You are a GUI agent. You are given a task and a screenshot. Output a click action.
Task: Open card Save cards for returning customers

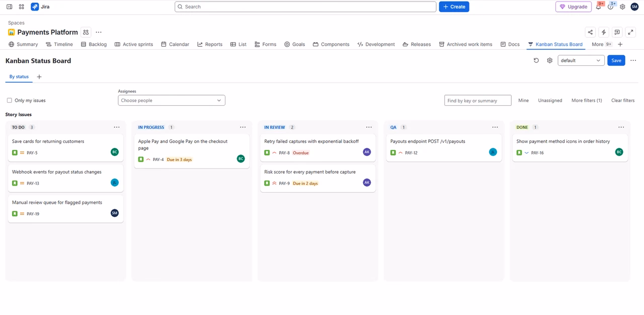click(x=65, y=147)
